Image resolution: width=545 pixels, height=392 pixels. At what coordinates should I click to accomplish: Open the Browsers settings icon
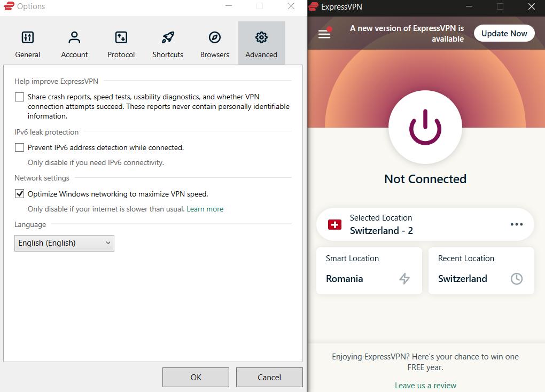tap(214, 37)
